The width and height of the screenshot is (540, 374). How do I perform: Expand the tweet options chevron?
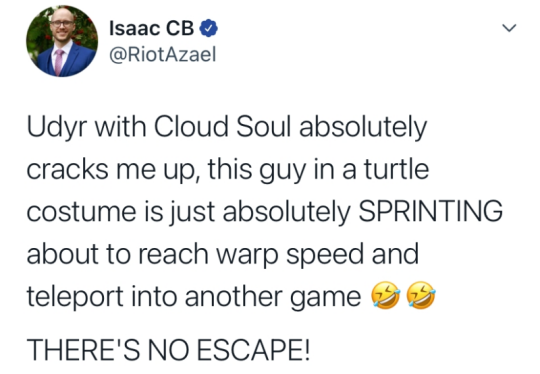[509, 28]
